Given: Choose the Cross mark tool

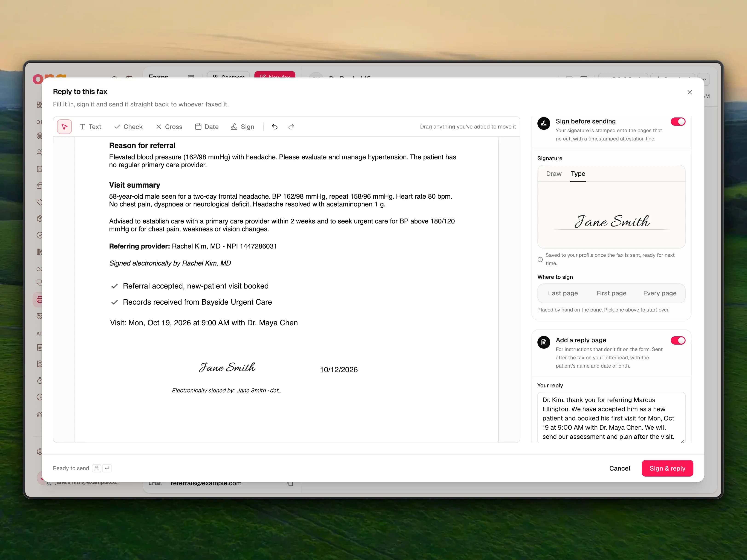Looking at the screenshot, I should (169, 127).
